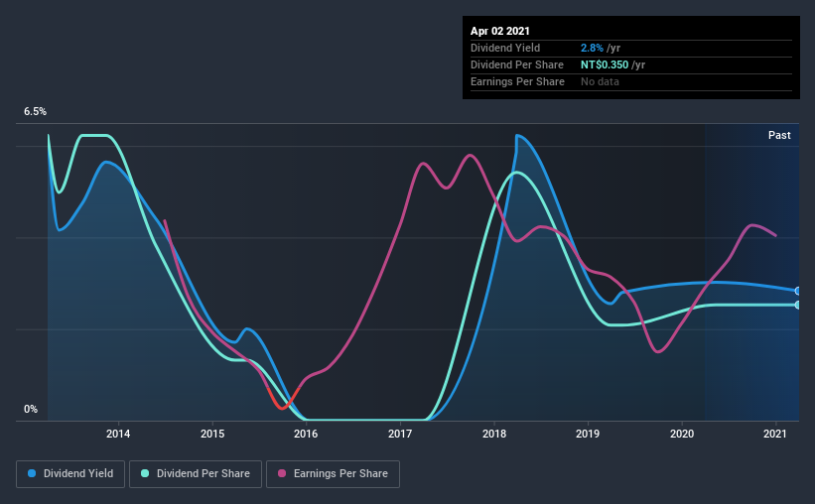
Task: Click the 2015 x-axis label
Action: tap(212, 434)
